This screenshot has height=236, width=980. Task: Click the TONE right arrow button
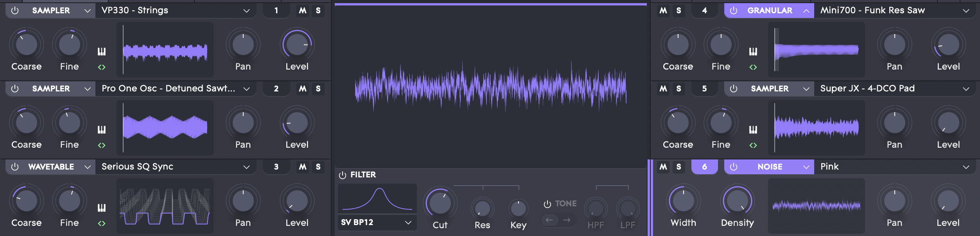[567, 220]
